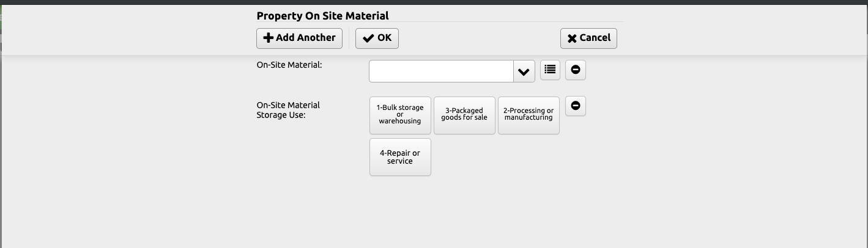The image size is (868, 248).
Task: Click the plus icon on Add Another
Action: pyautogui.click(x=268, y=38)
